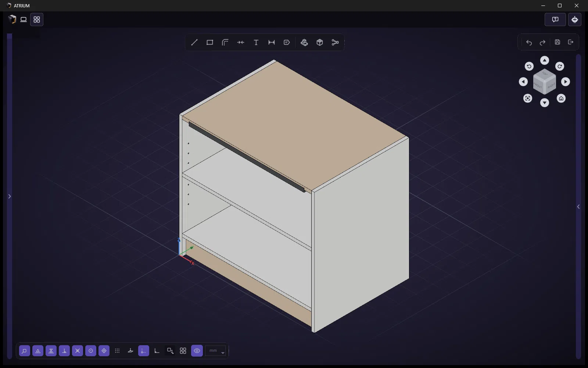This screenshot has width=588, height=368.
Task: Rotate view counter-clockwise on view cube
Action: tap(529, 66)
